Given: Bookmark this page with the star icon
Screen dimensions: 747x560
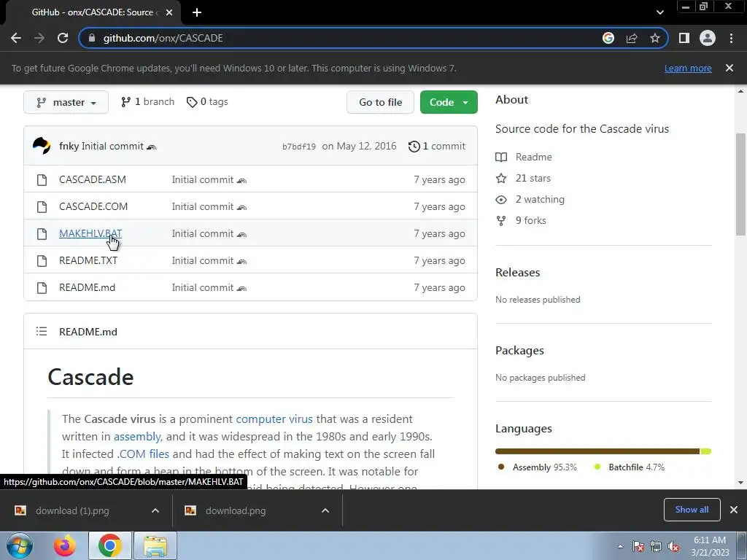Looking at the screenshot, I should pyautogui.click(x=655, y=38).
